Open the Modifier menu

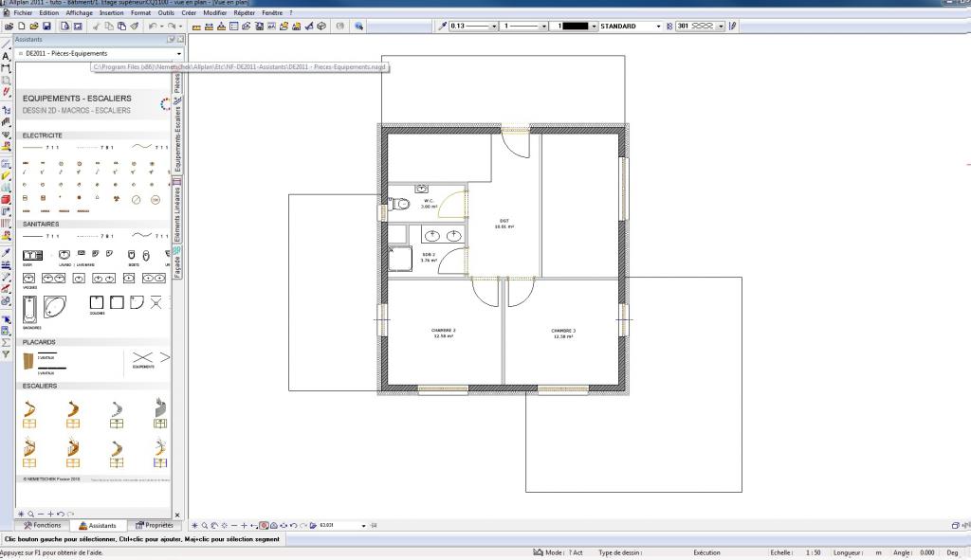pos(215,13)
